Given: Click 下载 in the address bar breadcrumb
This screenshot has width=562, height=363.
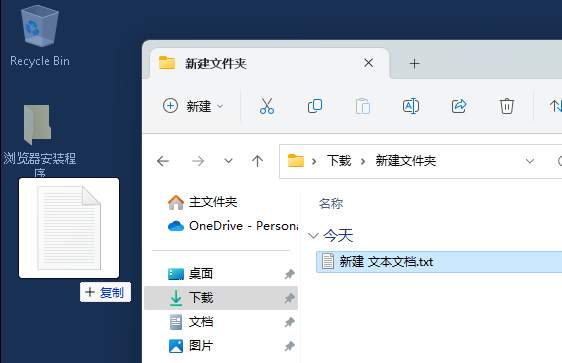Looking at the screenshot, I should 339,161.
